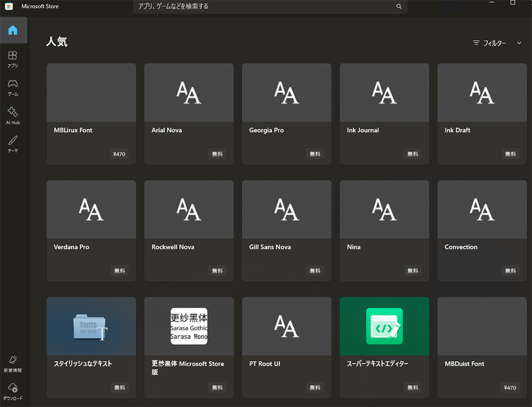The image size is (532, 407).
Task: Select the Rockwell Nova title text
Action: coord(173,247)
